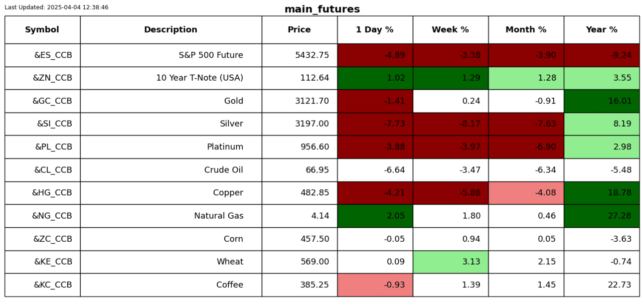Select the Year % column header

pyautogui.click(x=602, y=30)
